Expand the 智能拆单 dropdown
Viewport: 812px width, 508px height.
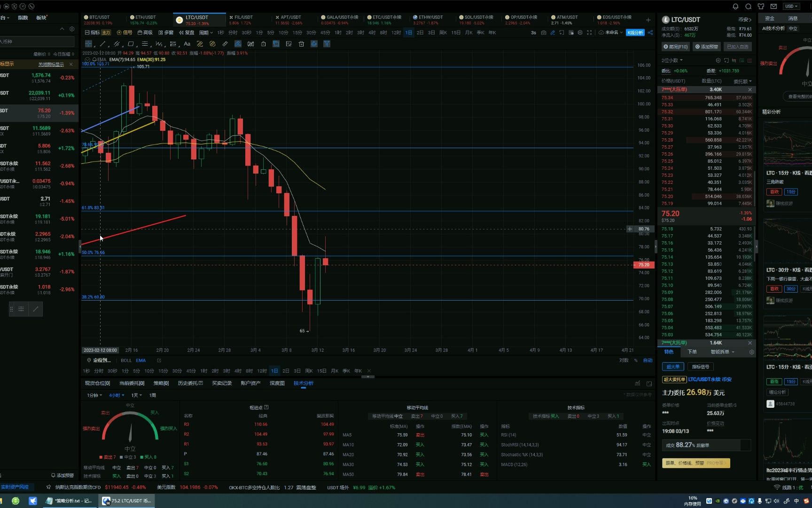[722, 352]
